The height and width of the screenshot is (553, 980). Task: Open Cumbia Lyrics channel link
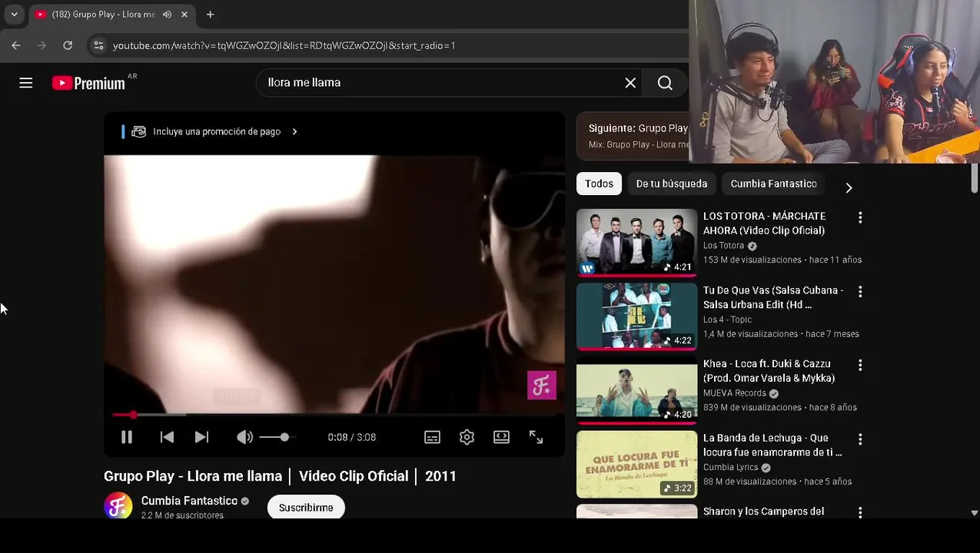[x=730, y=467]
